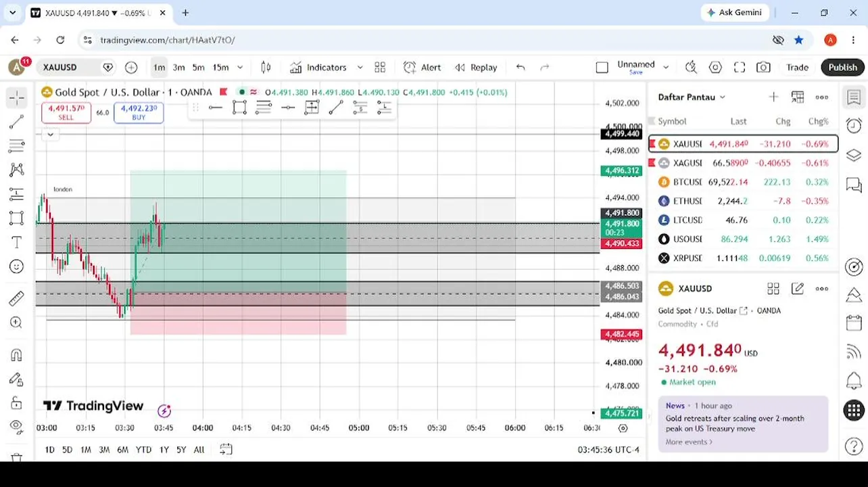Image resolution: width=868 pixels, height=487 pixels.
Task: Hide all drawings with eye icon
Action: (x=17, y=426)
